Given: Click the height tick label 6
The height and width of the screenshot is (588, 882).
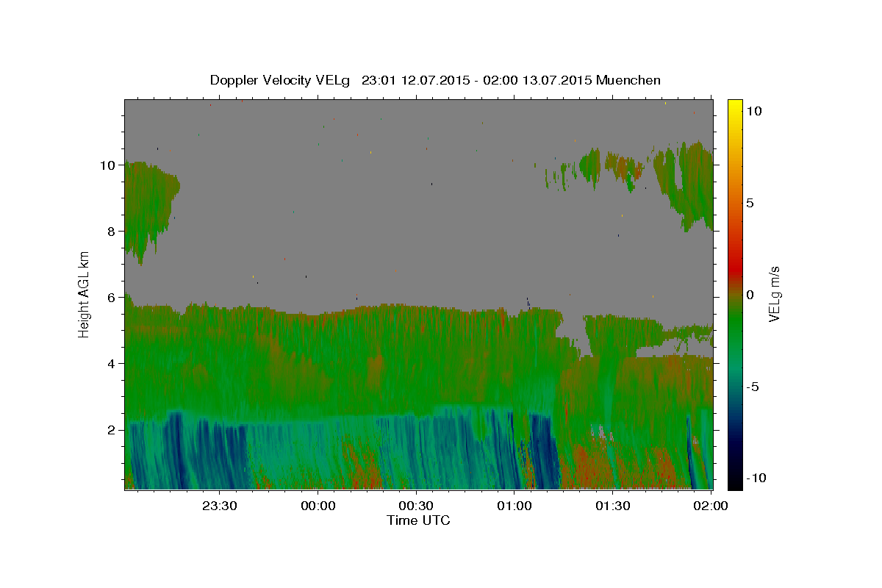Looking at the screenshot, I should tap(112, 298).
